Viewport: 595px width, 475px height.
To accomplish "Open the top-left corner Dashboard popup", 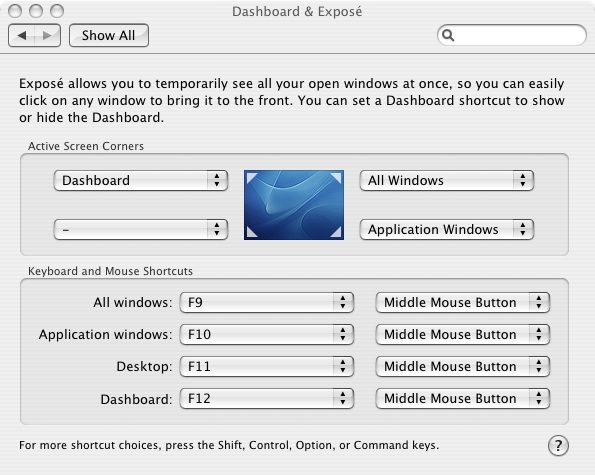I will tap(141, 181).
